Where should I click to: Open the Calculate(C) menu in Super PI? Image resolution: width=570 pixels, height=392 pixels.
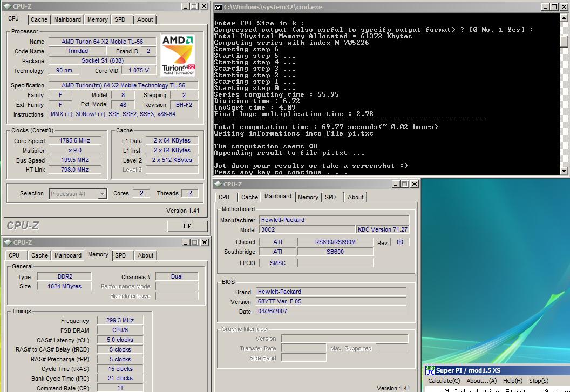tap(444, 381)
